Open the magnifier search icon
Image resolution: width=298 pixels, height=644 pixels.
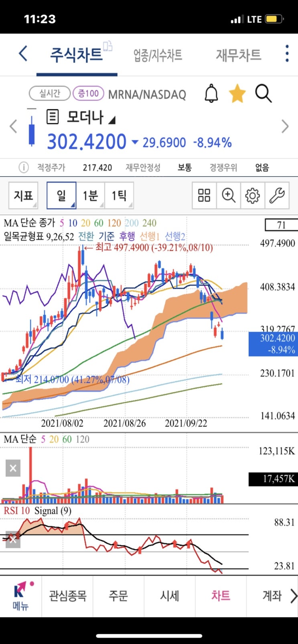click(x=264, y=94)
